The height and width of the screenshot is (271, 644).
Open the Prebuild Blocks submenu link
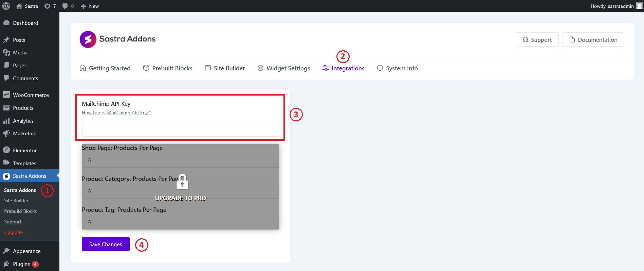[20, 211]
